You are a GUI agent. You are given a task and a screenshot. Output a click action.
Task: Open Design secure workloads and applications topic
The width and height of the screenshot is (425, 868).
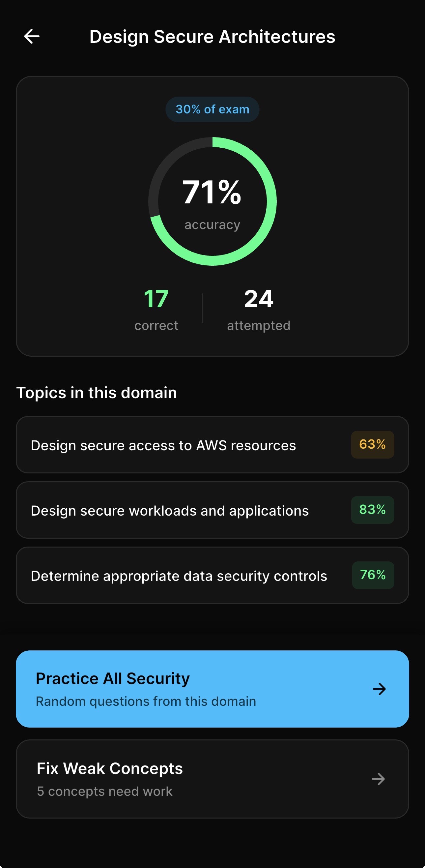tap(212, 510)
